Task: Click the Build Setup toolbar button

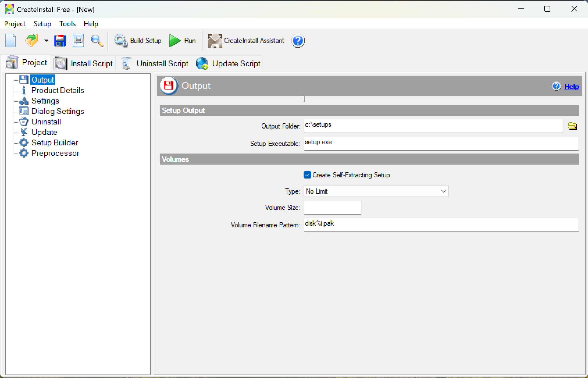Action: [138, 40]
